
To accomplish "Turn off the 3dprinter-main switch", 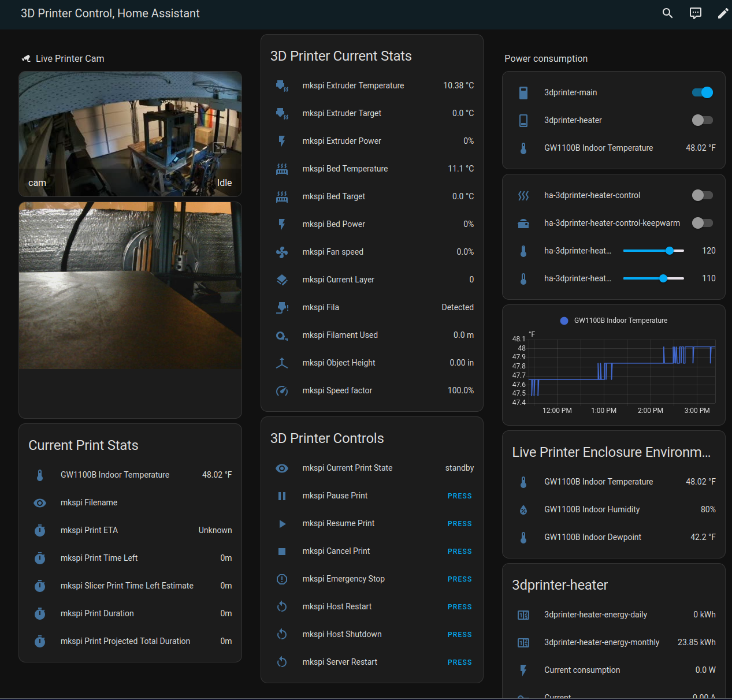I will pyautogui.click(x=703, y=92).
